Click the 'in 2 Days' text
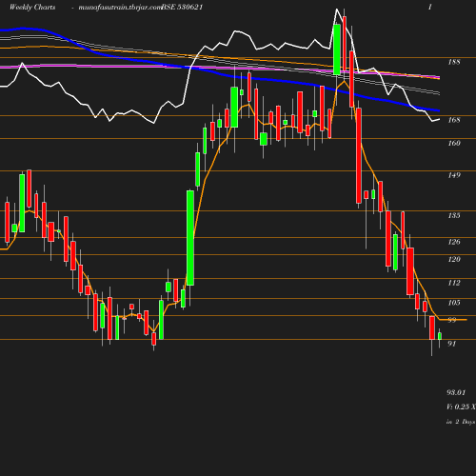 461,422
